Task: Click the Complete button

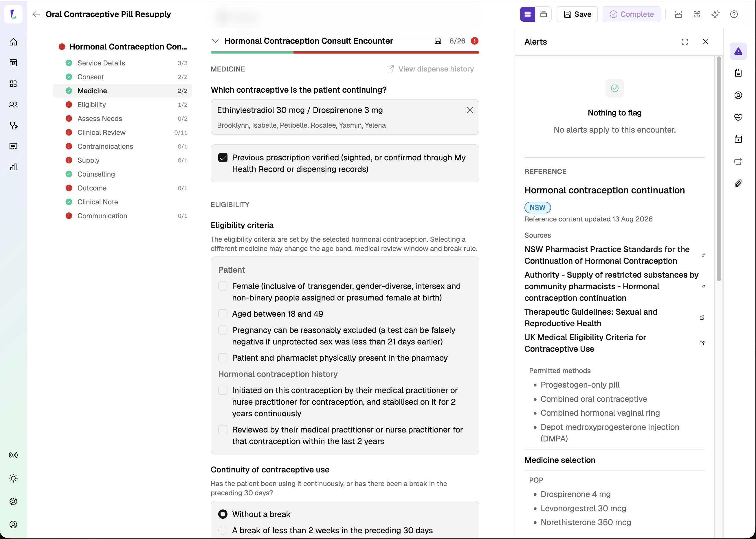Action: click(x=632, y=14)
